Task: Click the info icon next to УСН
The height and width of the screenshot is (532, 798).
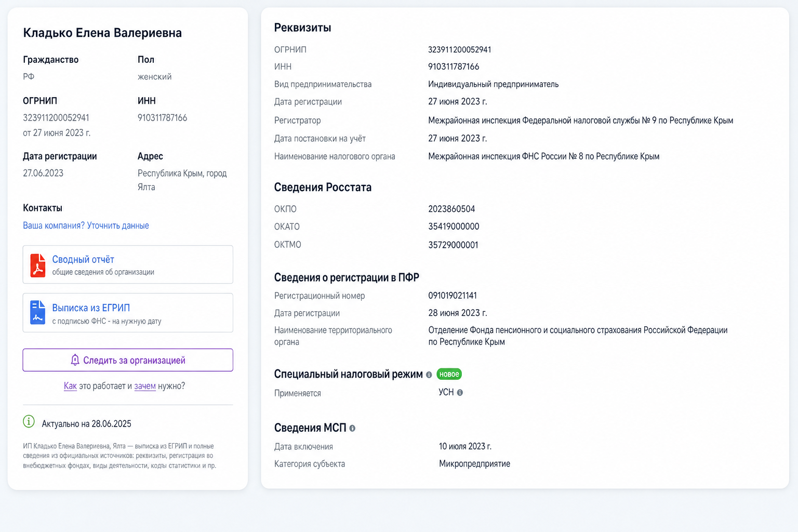Action: 460,393
